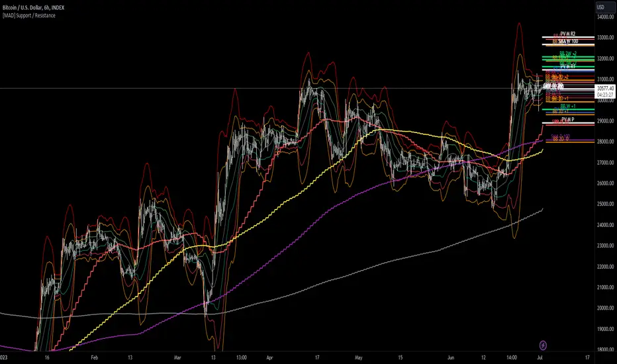
Task: Click the 28000.00 price axis value
Action: click(x=605, y=142)
